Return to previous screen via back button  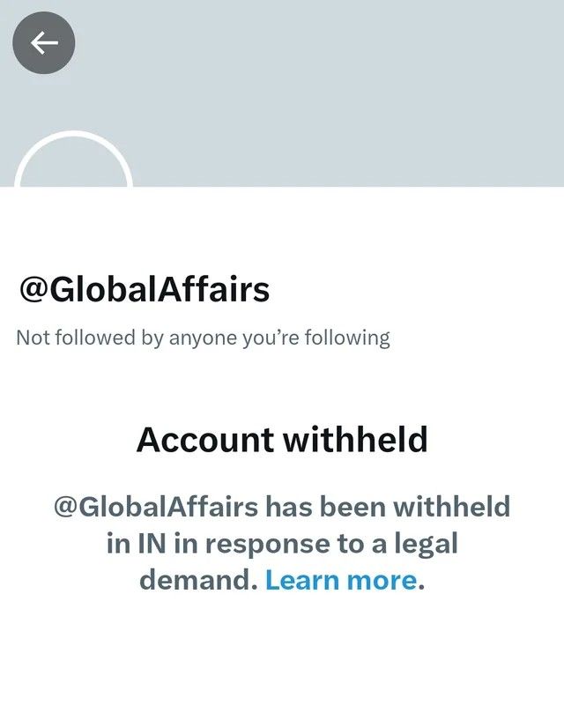click(44, 42)
